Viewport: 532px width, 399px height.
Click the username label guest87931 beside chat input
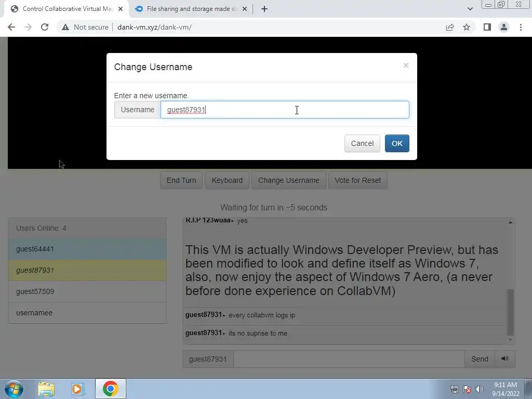[x=208, y=359]
